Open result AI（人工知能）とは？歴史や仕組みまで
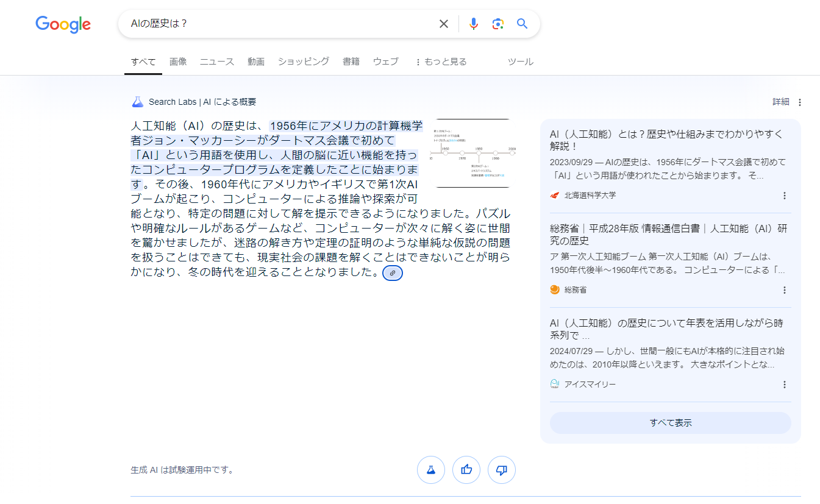The width and height of the screenshot is (820, 504). pos(666,140)
